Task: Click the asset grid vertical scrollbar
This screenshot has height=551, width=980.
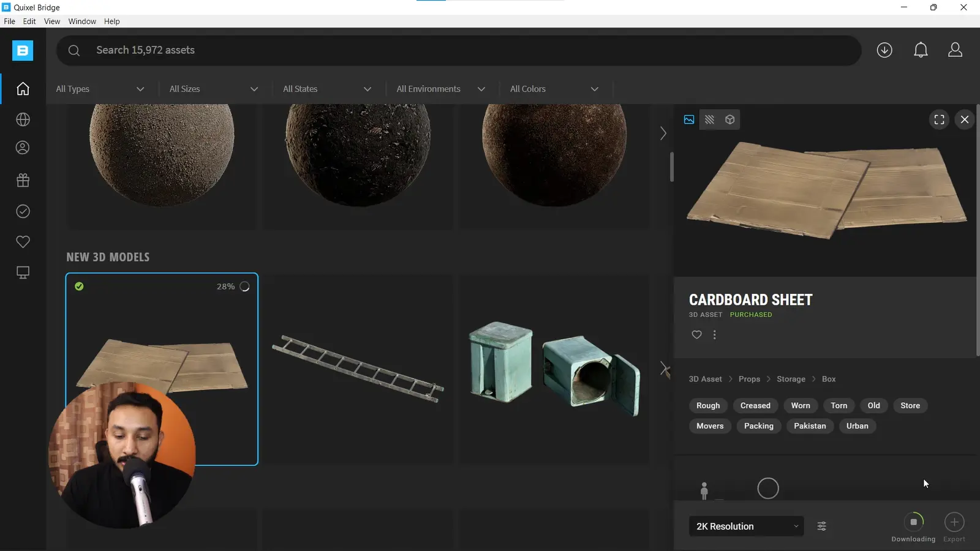Action: pos(672,167)
